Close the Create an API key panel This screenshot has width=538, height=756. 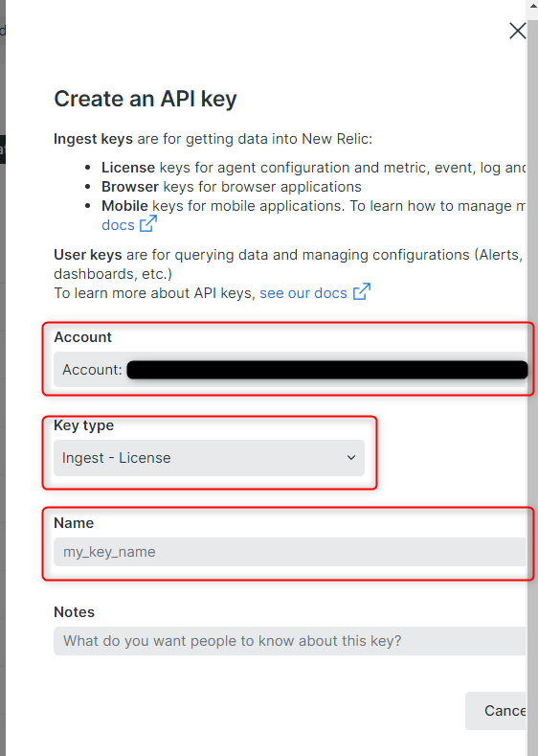517,31
